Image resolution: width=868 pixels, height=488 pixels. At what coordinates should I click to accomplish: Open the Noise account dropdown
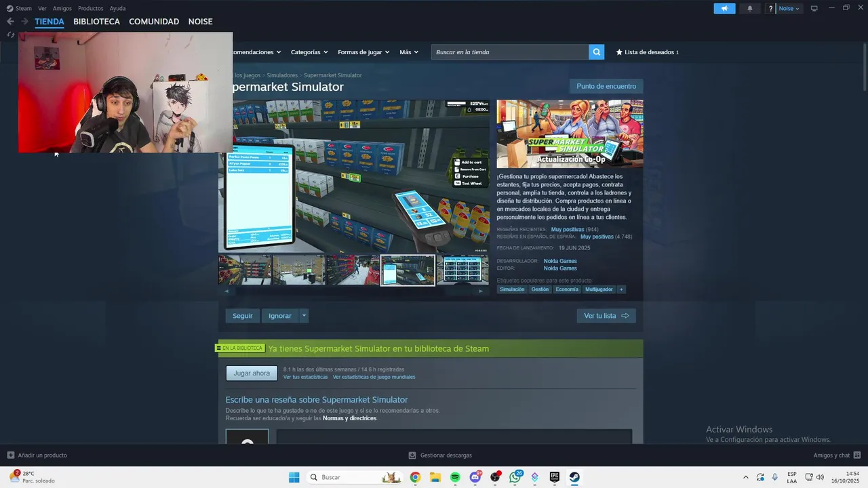click(789, 9)
